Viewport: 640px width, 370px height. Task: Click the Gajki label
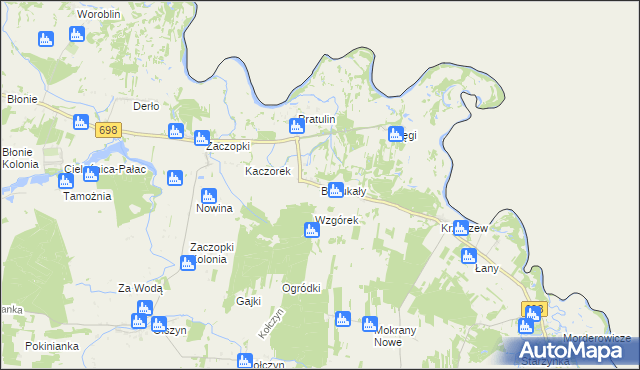point(249,301)
